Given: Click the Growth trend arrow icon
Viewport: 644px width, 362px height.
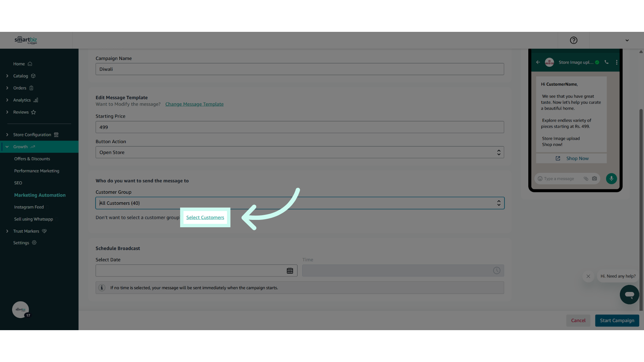Looking at the screenshot, I should coord(33,147).
